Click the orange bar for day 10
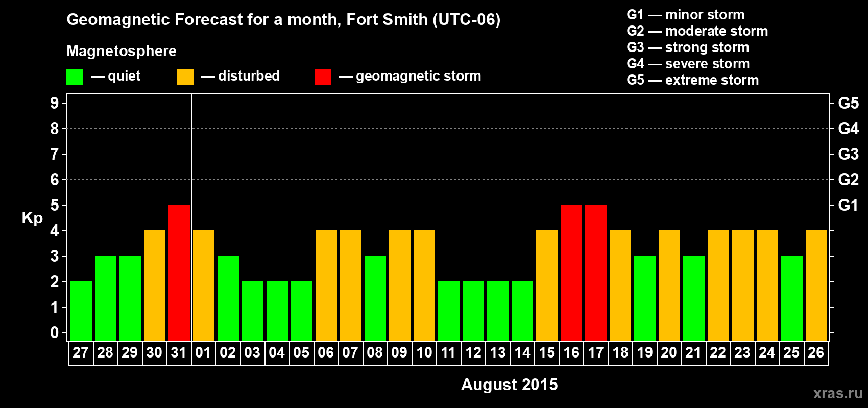 coord(424,286)
